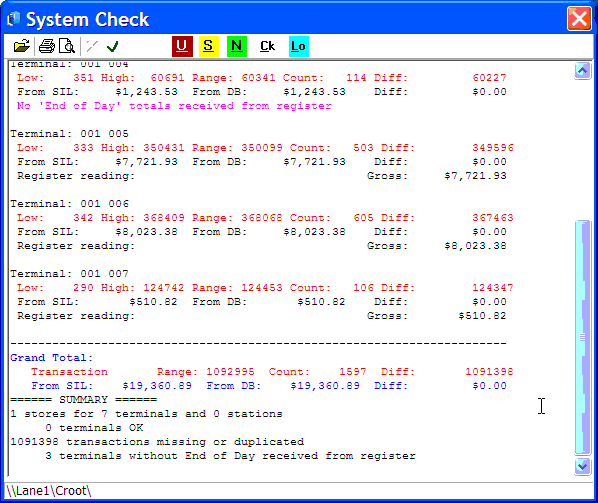The image size is (598, 503).
Task: Click the red Diff value 367463
Action: point(493,218)
